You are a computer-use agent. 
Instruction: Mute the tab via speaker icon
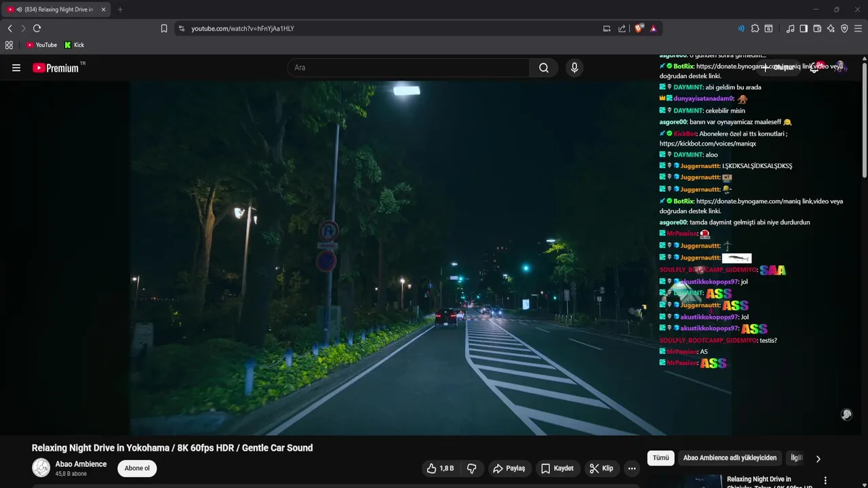[19, 9]
